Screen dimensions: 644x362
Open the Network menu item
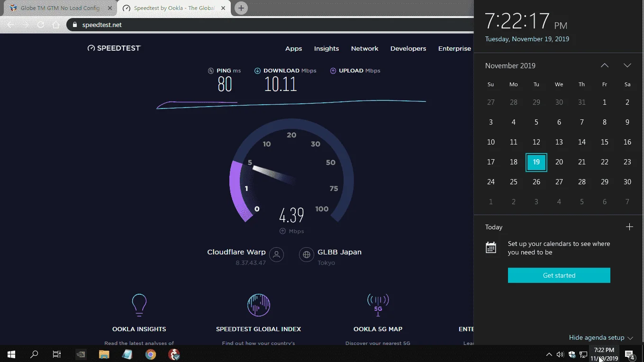(x=364, y=48)
